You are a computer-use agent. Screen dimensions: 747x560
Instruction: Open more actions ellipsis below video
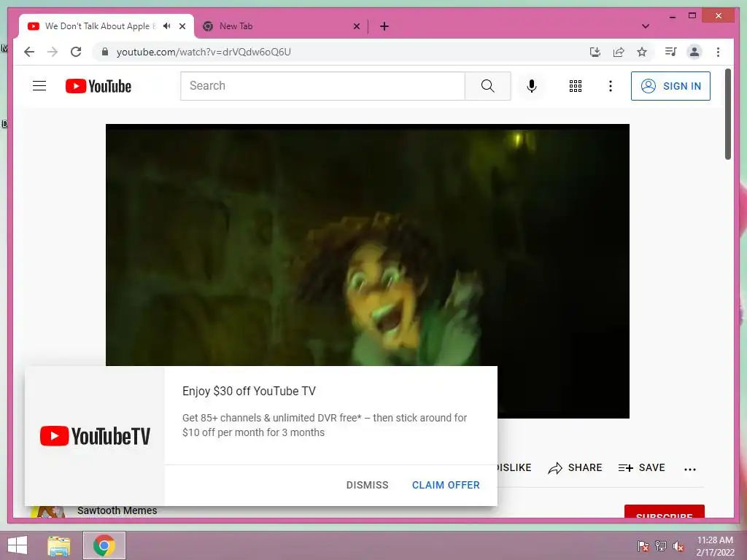pos(690,469)
